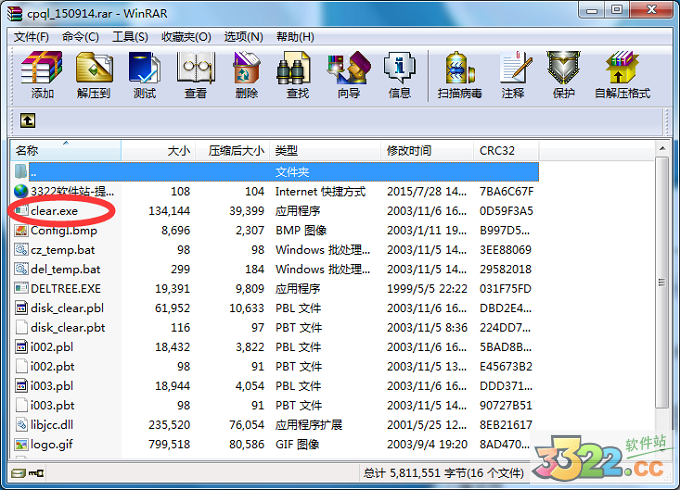Click the 扫描病毒 (Virus scan) icon
Viewport: 680px width, 490px height.
(460, 67)
